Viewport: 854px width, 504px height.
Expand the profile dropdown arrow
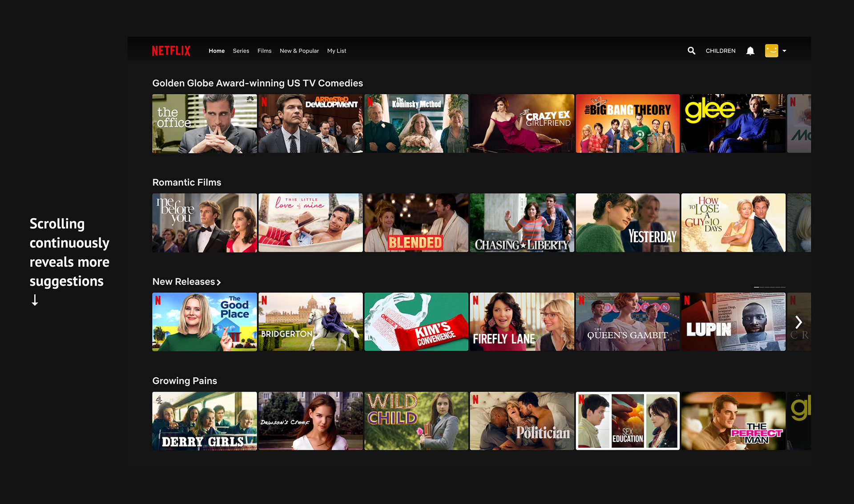click(784, 51)
